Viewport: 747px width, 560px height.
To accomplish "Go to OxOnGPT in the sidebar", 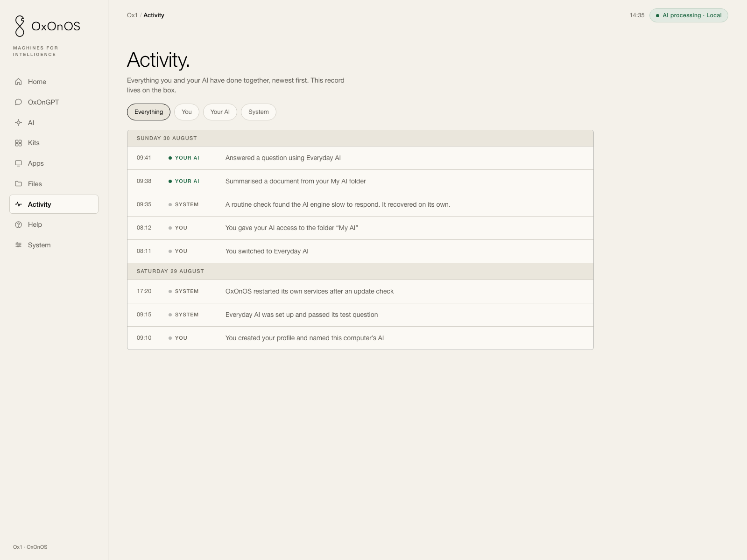I will point(54,102).
